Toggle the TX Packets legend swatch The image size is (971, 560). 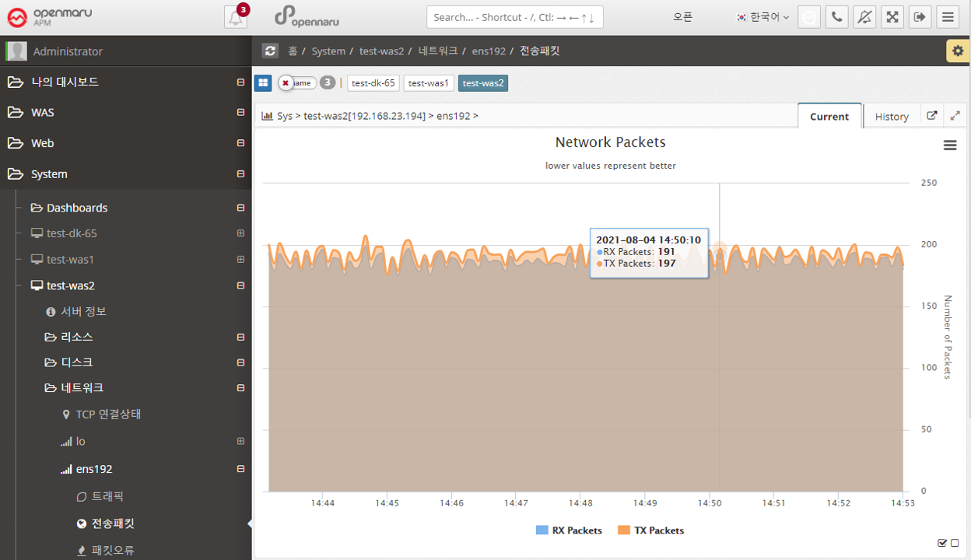click(624, 530)
